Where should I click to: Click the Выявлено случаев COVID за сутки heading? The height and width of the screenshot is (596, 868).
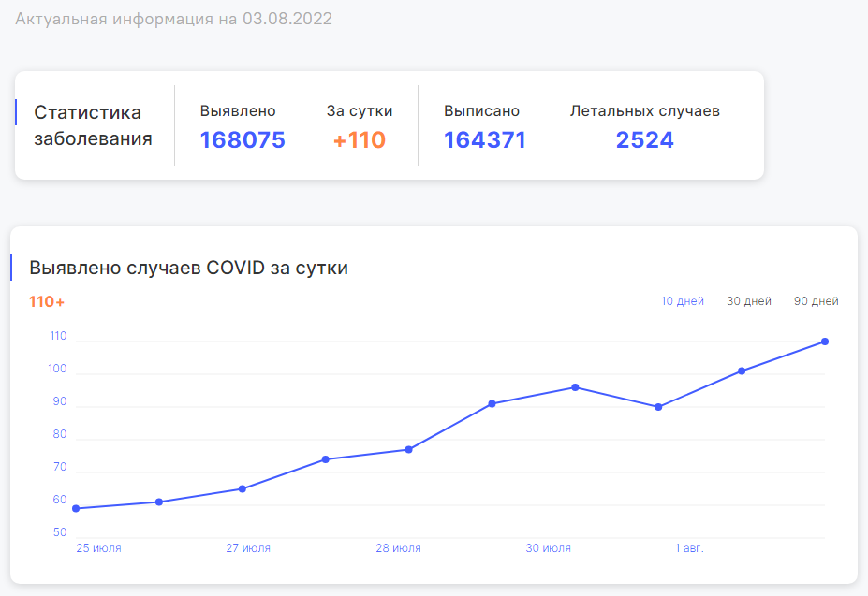[188, 268]
